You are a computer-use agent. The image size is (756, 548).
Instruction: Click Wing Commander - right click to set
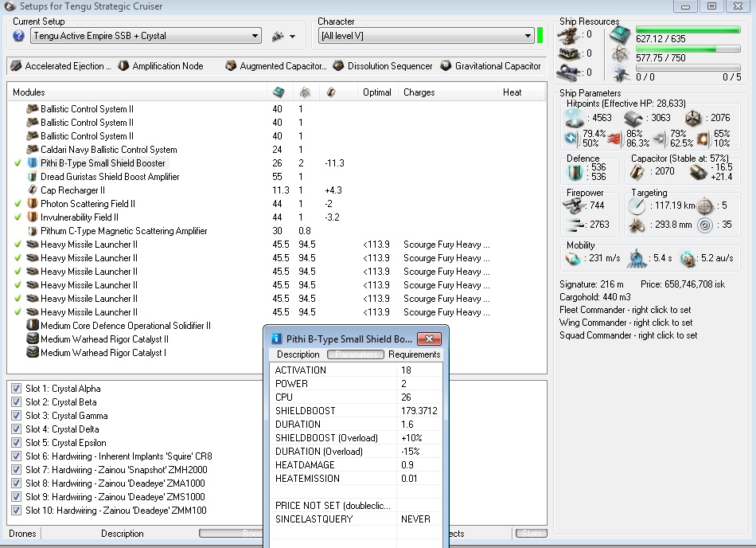(x=625, y=323)
